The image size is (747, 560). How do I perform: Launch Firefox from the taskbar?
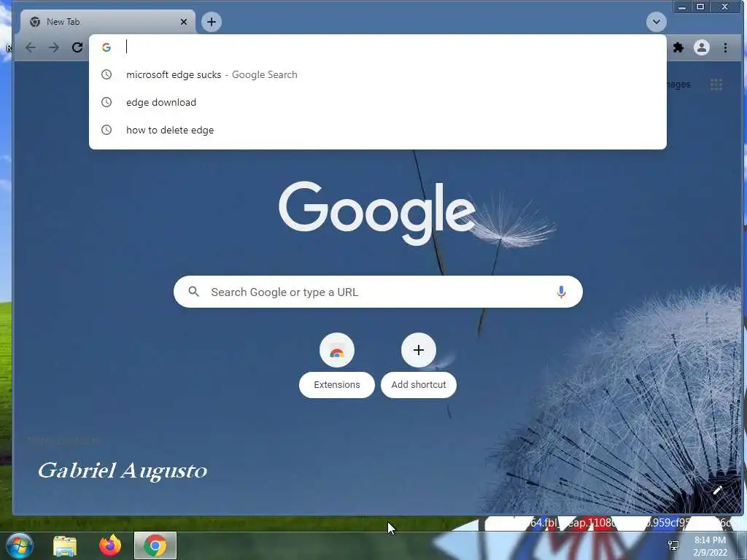(x=110, y=545)
